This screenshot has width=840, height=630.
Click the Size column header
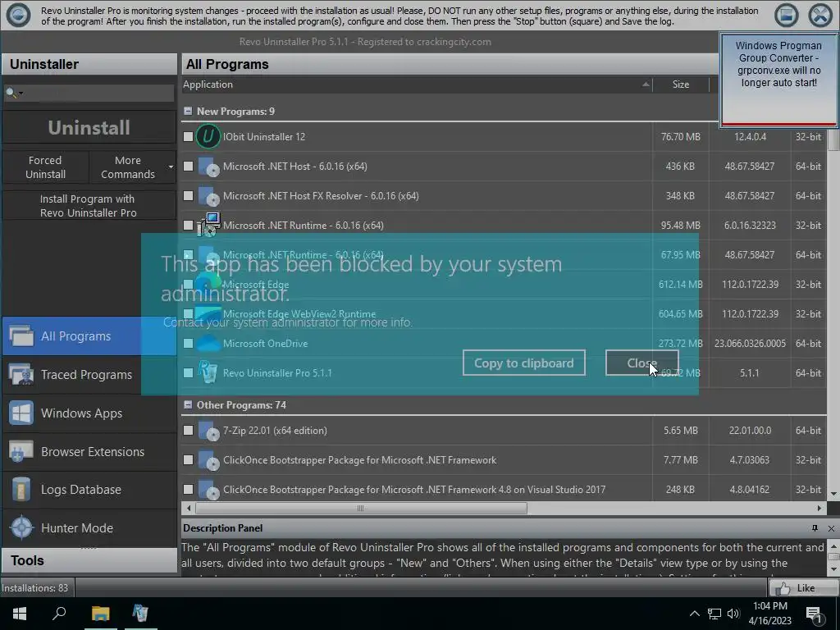680,84
